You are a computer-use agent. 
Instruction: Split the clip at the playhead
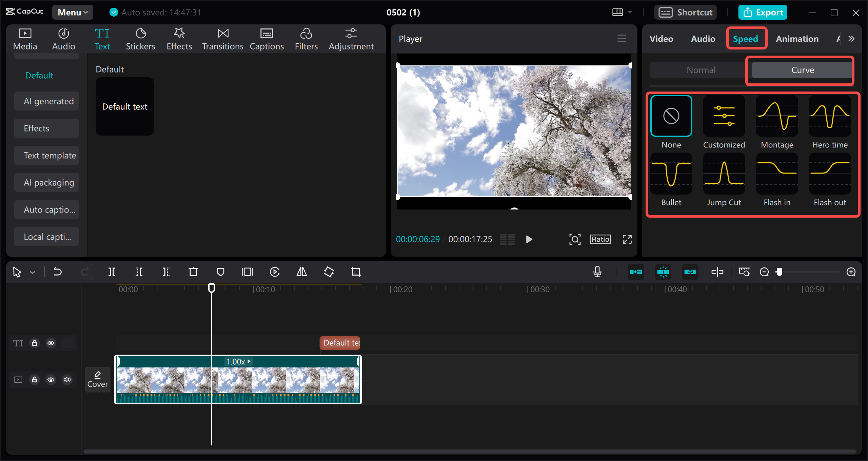(x=112, y=272)
